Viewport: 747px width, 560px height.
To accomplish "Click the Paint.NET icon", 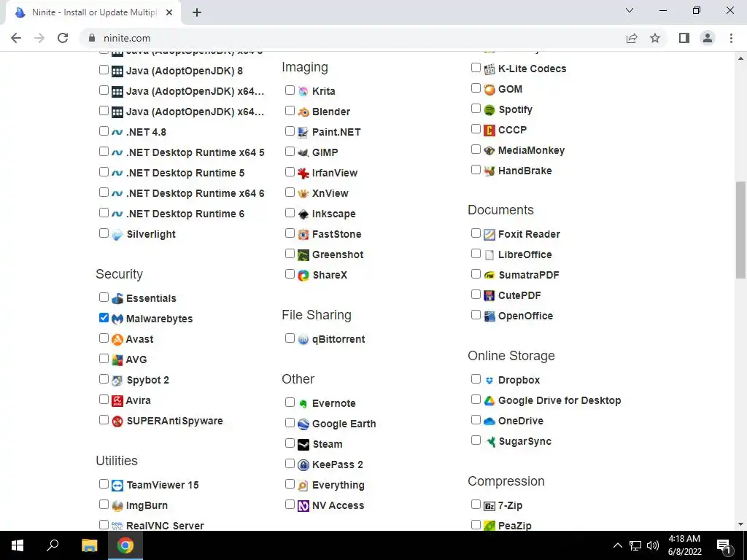I will click(303, 133).
